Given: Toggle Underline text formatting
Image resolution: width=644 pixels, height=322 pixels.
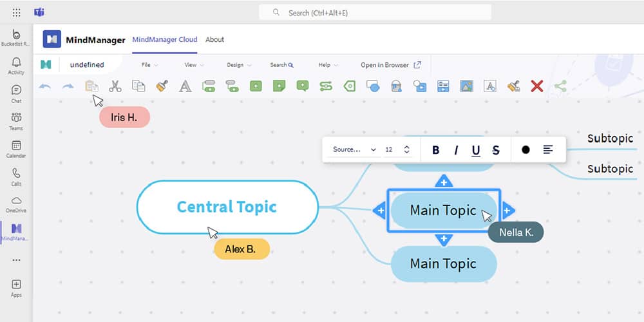Looking at the screenshot, I should 476,150.
